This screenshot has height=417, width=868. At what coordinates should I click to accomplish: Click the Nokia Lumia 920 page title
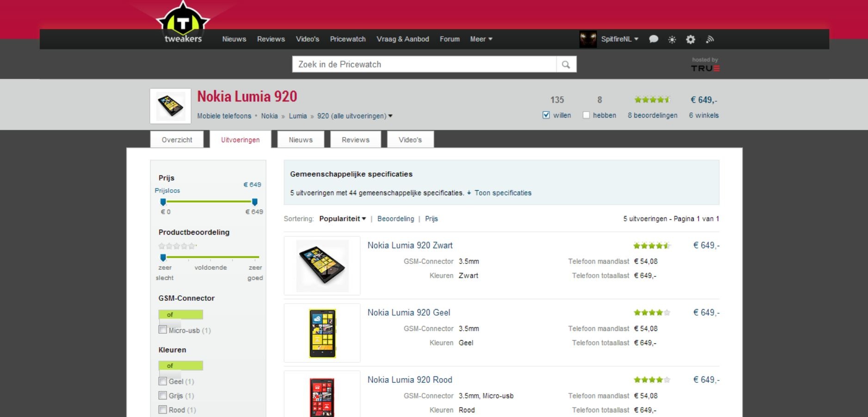[x=247, y=96]
